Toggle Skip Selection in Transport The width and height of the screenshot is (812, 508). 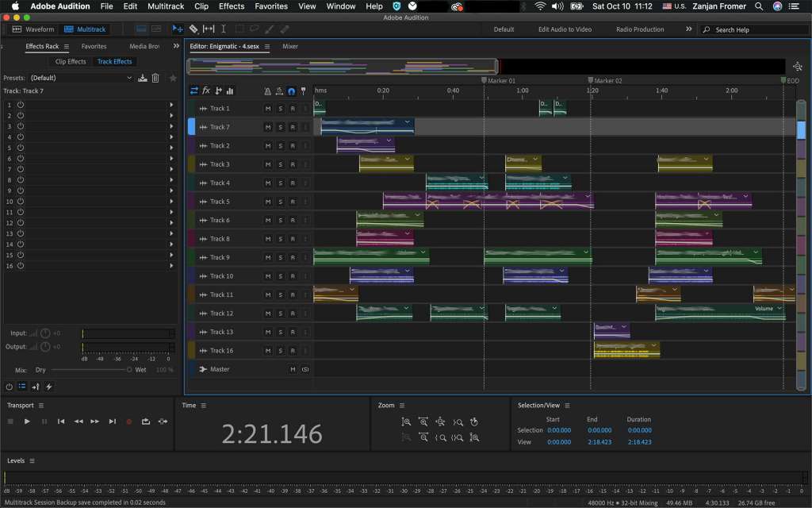(x=163, y=421)
